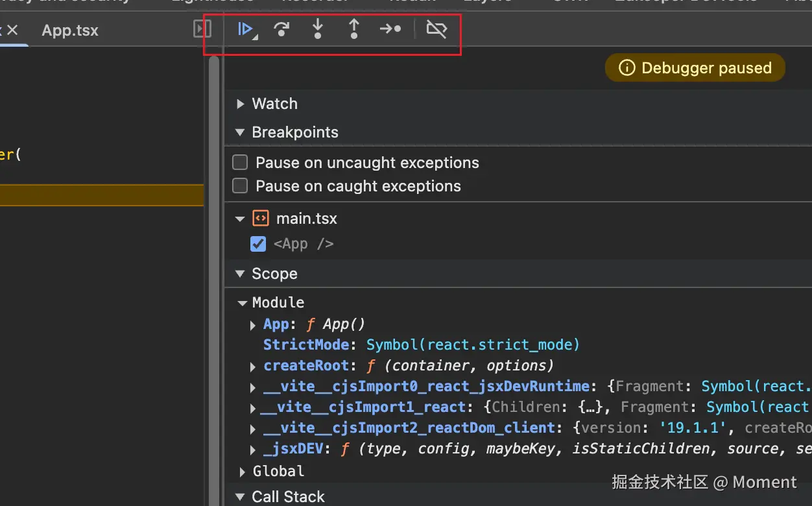
Task: Step into next function call
Action: [x=317, y=29]
